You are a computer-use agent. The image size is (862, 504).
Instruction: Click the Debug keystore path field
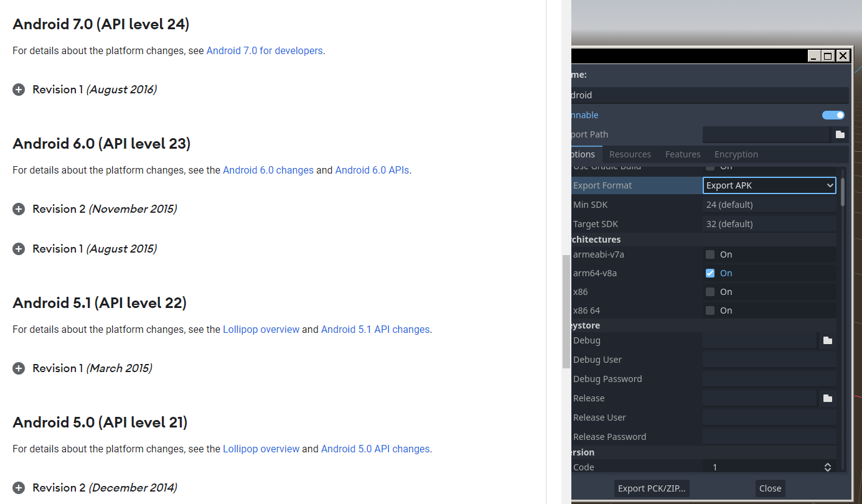(x=760, y=340)
